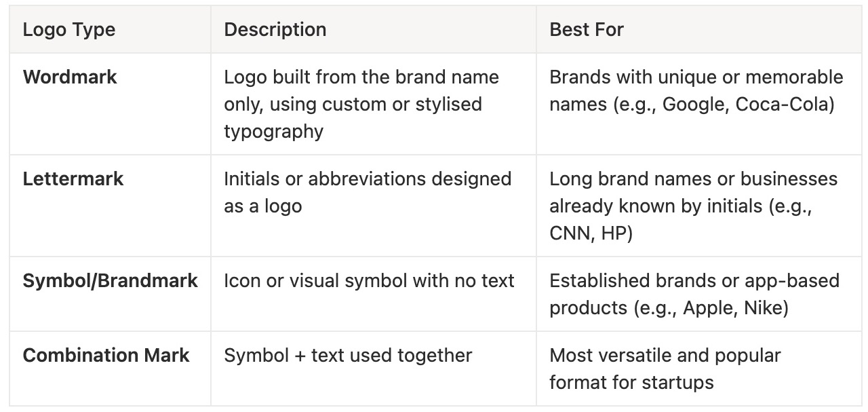Click the 'Icon or visual symbol' cell
This screenshot has height=412, width=868.
pos(374,294)
